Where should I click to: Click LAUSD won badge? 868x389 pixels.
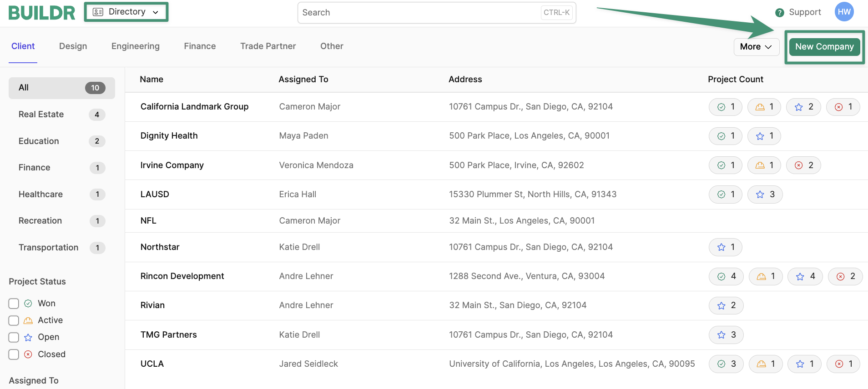click(x=726, y=194)
